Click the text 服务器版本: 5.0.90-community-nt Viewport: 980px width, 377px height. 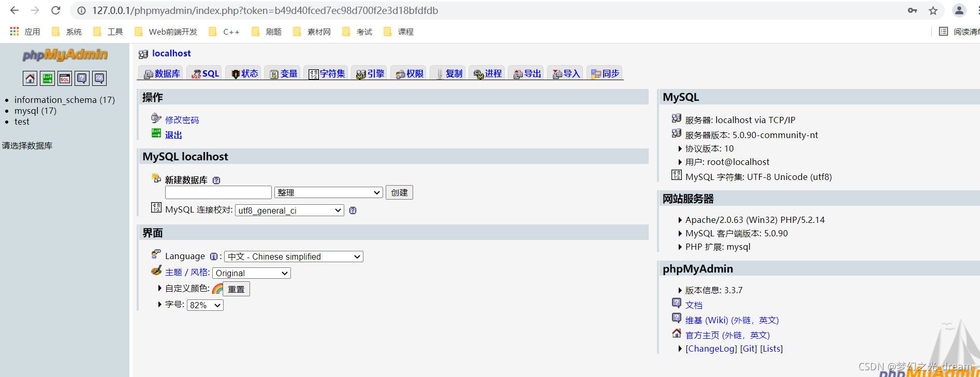(x=752, y=135)
